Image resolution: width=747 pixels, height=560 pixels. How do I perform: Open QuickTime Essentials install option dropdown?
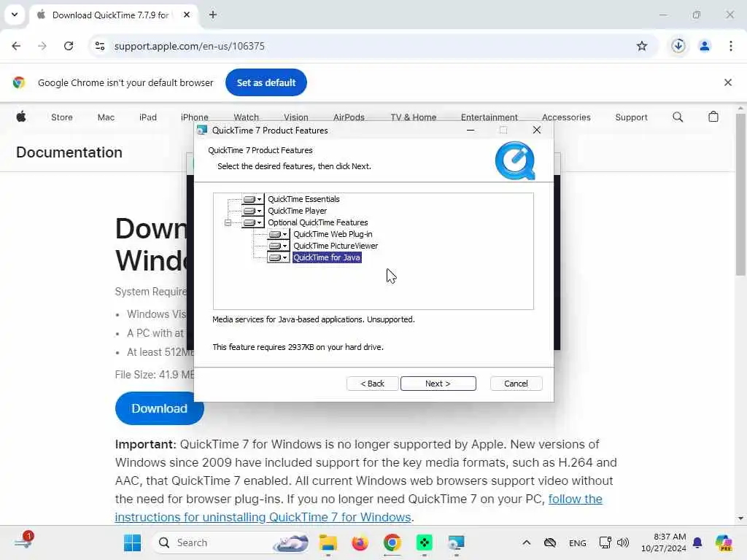[252, 199]
